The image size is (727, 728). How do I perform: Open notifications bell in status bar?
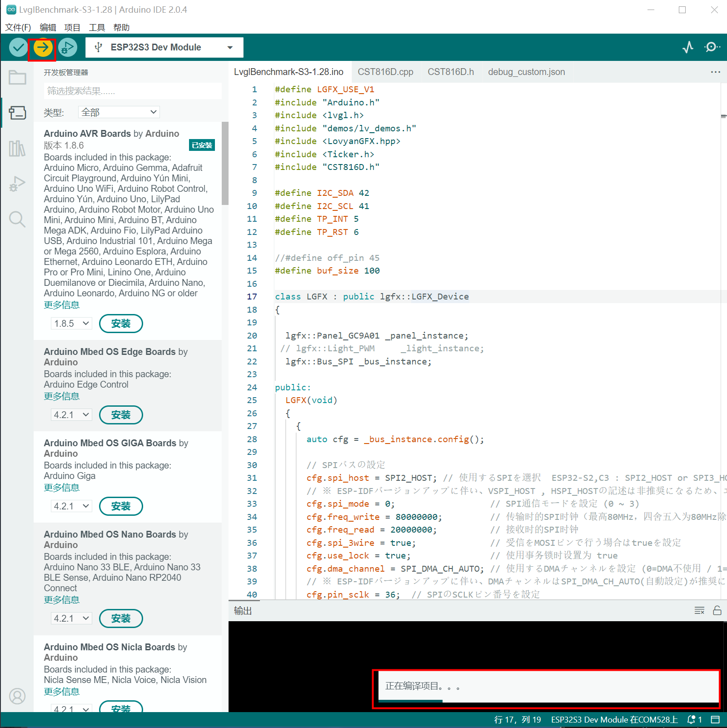point(695,719)
